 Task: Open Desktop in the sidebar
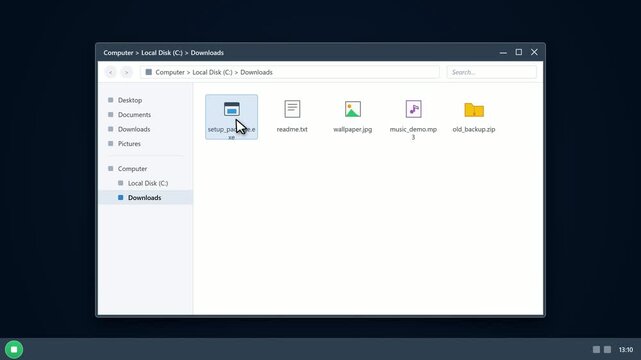[146, 100]
